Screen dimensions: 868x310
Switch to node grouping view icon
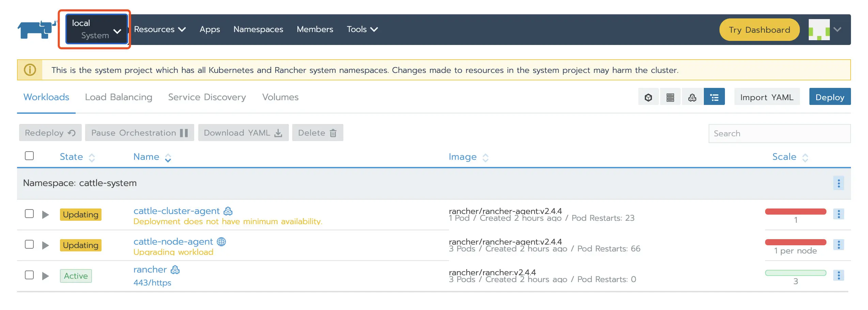pyautogui.click(x=670, y=97)
